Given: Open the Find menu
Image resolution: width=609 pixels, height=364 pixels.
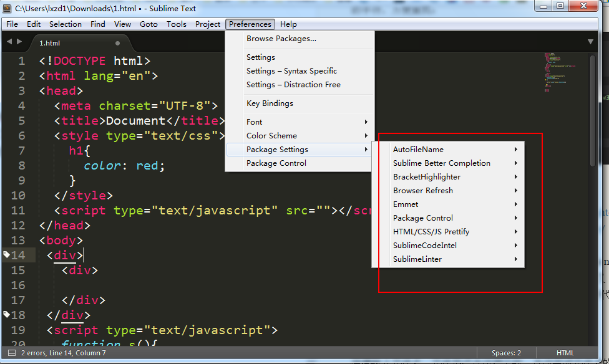Looking at the screenshot, I should click(x=98, y=24).
